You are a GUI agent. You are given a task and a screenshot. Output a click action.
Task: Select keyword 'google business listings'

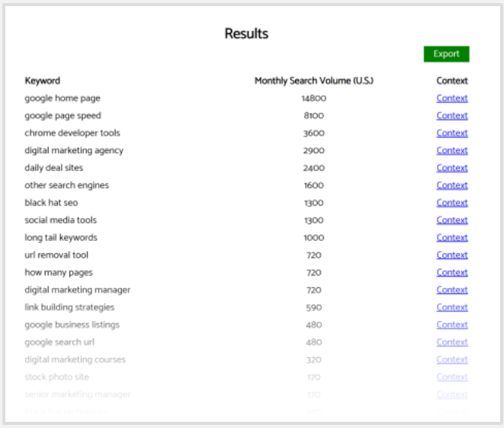[x=72, y=325]
